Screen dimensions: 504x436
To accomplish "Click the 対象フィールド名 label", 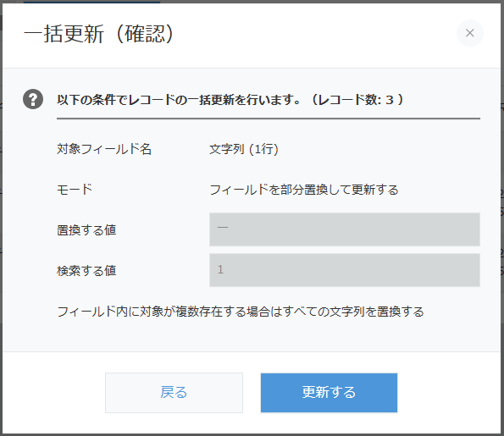I will [x=104, y=149].
